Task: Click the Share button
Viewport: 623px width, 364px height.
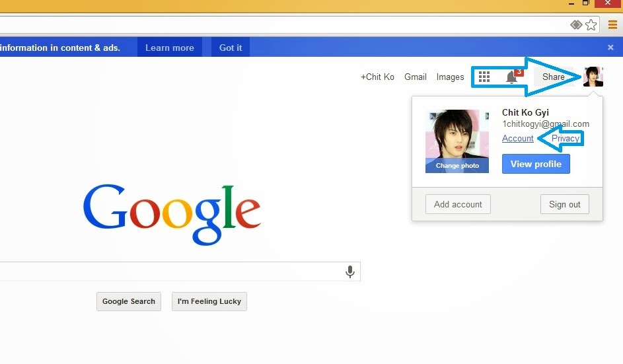Action: (x=554, y=77)
